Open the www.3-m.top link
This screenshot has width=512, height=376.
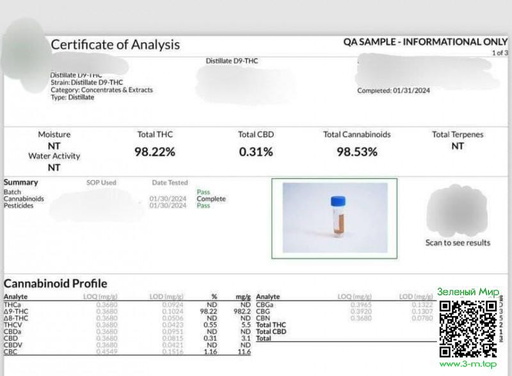click(468, 364)
